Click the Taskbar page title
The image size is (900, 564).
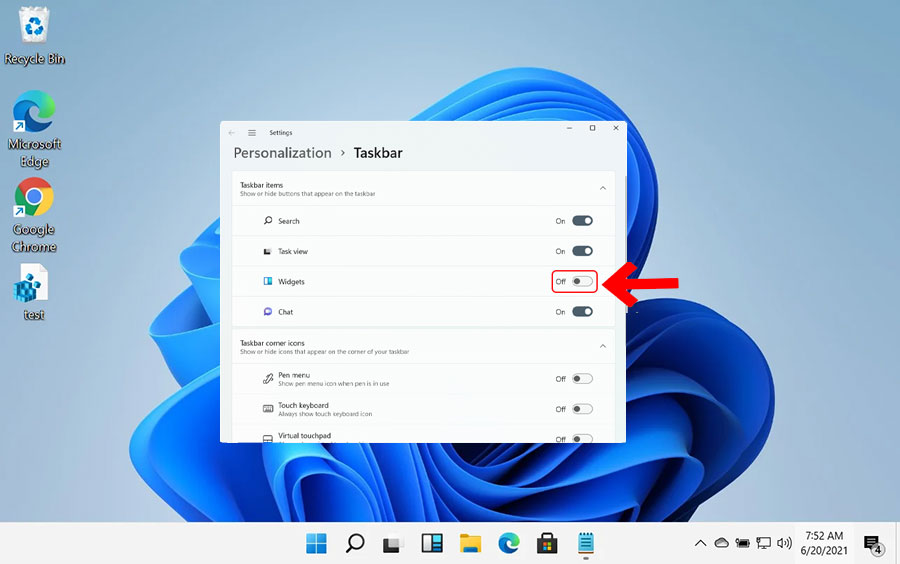[378, 153]
